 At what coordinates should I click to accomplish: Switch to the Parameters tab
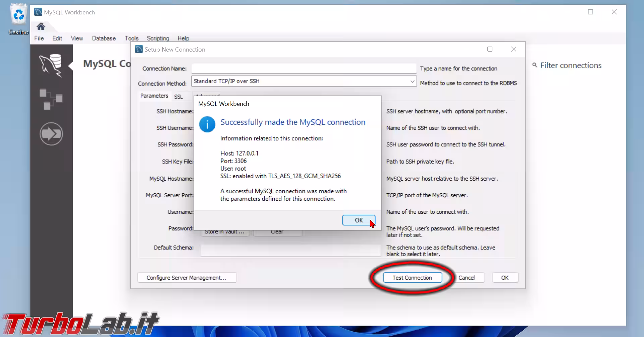point(154,96)
